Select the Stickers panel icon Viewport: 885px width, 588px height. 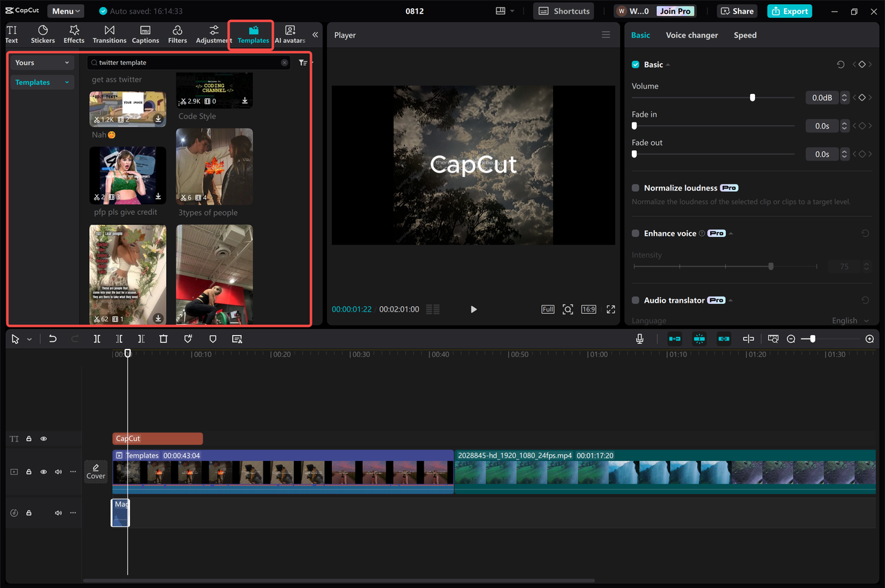[x=42, y=34]
